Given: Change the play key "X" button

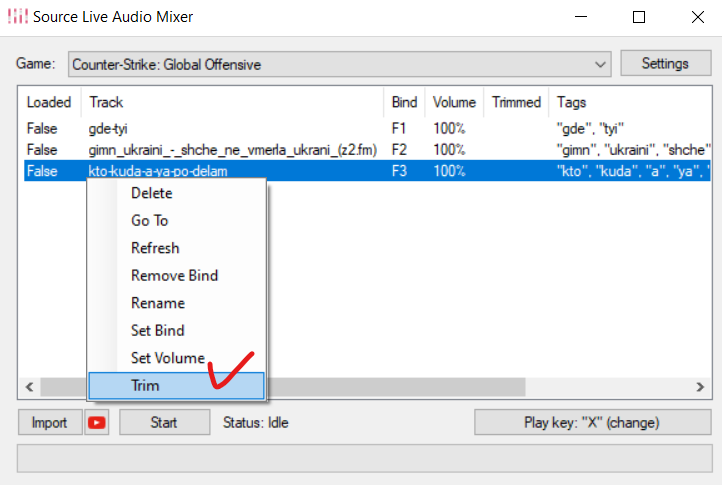Looking at the screenshot, I should click(x=591, y=423).
